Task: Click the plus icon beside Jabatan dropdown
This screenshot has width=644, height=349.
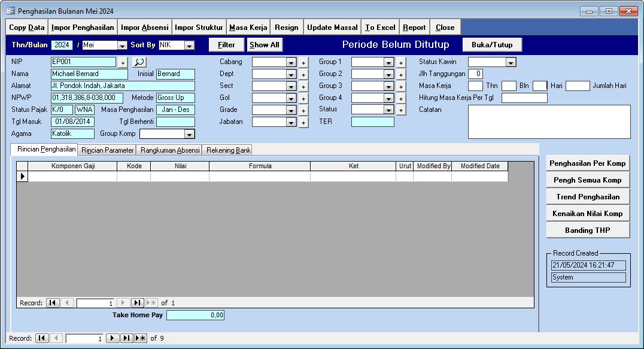Action: point(303,122)
